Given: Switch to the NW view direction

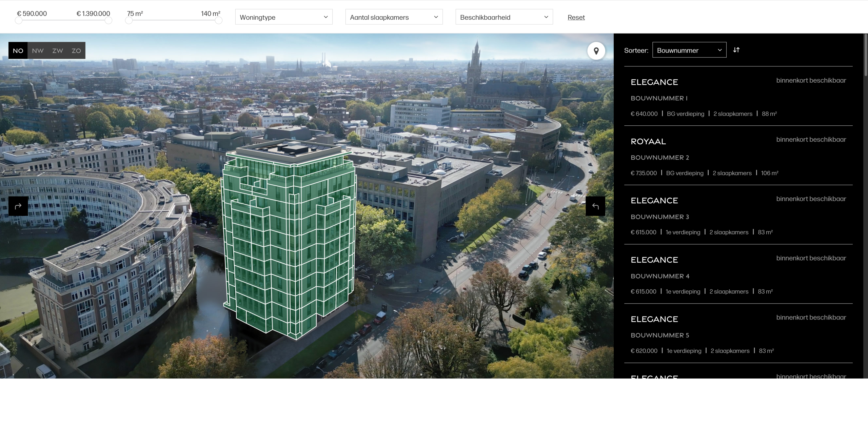Looking at the screenshot, I should tap(38, 50).
